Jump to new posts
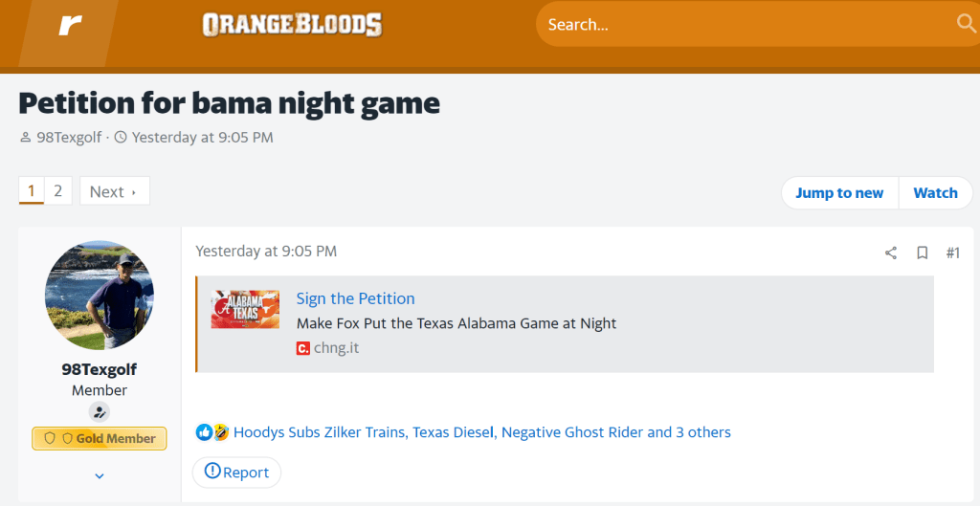Image resolution: width=980 pixels, height=506 pixels. 839,193
